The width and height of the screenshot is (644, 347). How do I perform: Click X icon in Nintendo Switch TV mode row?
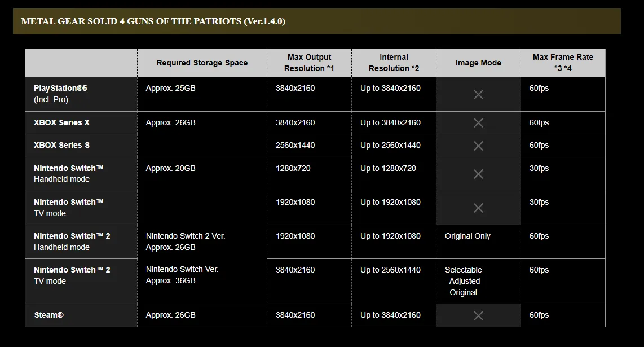(x=478, y=208)
